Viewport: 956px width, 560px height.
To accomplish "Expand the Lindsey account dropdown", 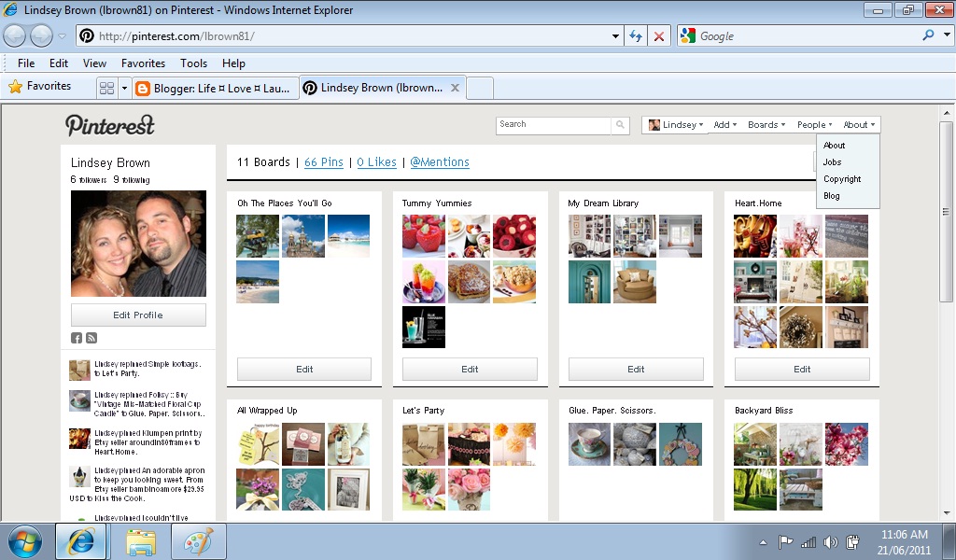I will 675,125.
